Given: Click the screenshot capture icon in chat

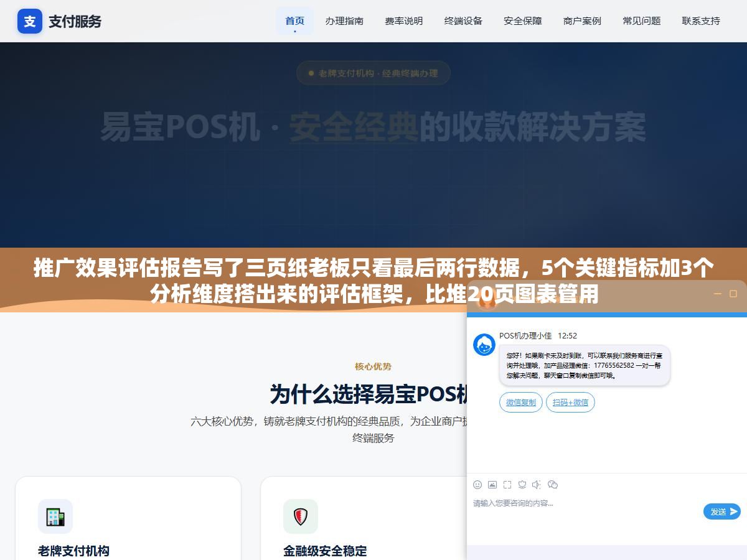Looking at the screenshot, I should pos(507,485).
